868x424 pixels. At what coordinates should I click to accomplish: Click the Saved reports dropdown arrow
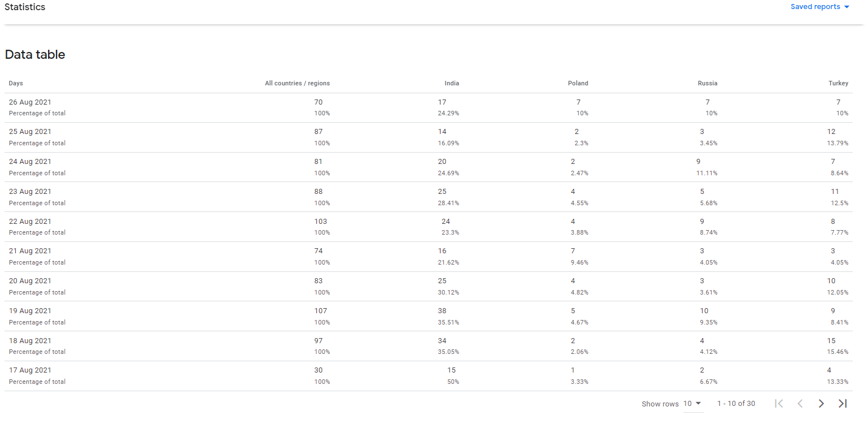(x=847, y=7)
